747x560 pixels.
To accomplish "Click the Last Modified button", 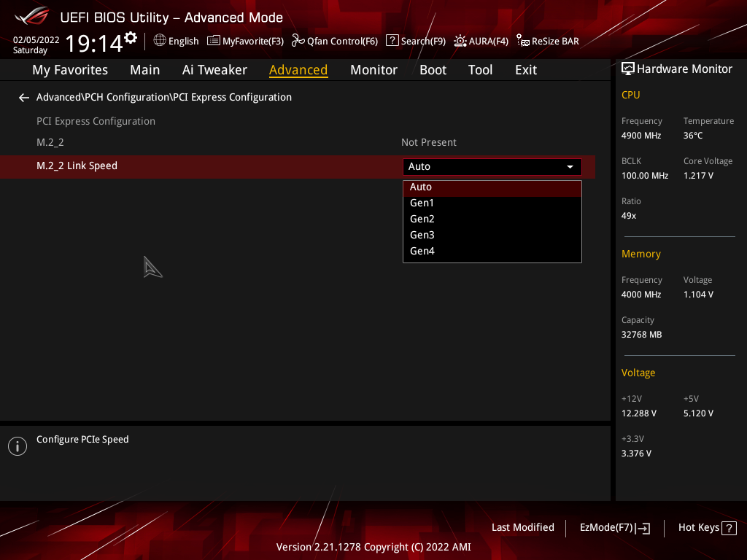I will tap(522, 528).
